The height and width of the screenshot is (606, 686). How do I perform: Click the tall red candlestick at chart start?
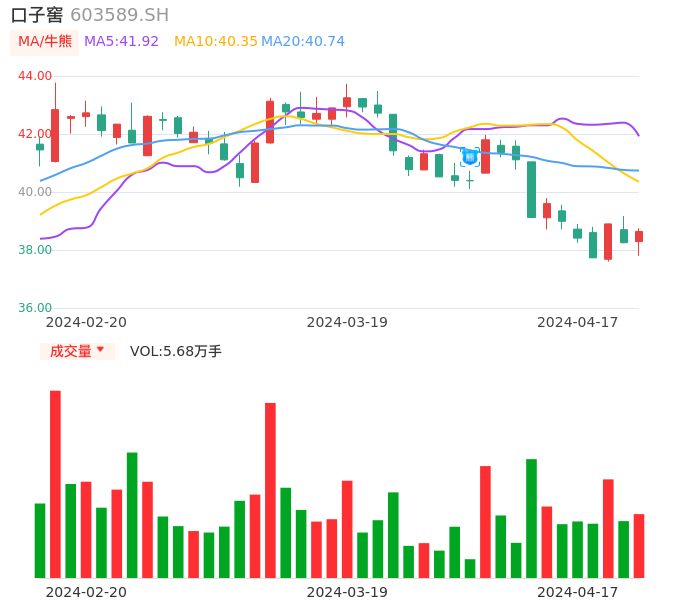click(x=55, y=135)
